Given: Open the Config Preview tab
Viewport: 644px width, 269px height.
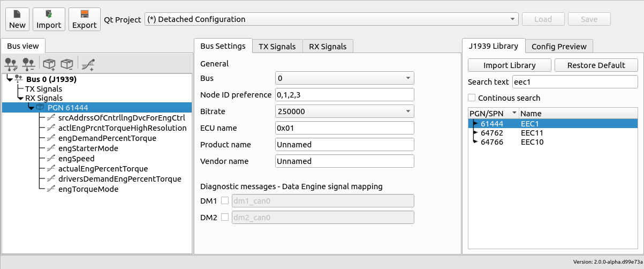Looking at the screenshot, I should (x=559, y=46).
